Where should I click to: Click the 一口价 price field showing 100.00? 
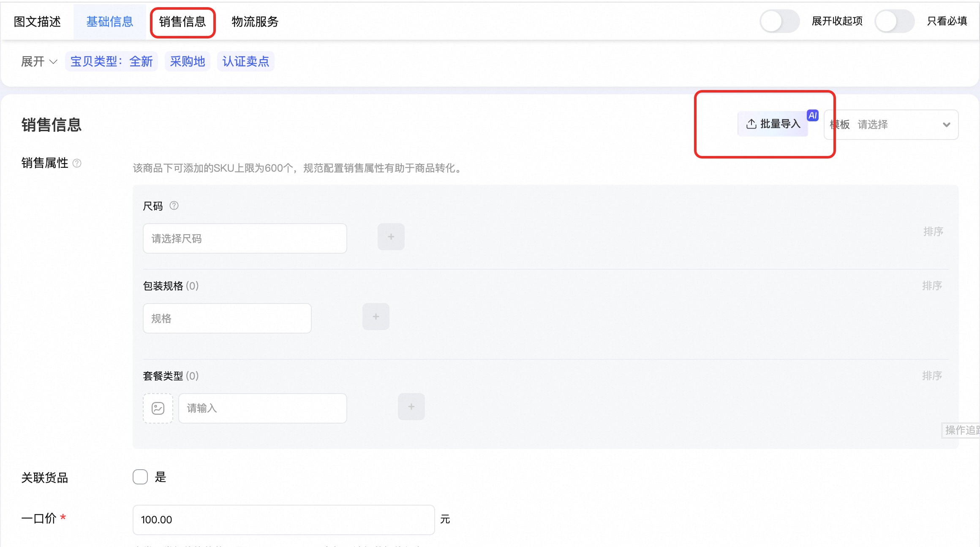pyautogui.click(x=284, y=520)
